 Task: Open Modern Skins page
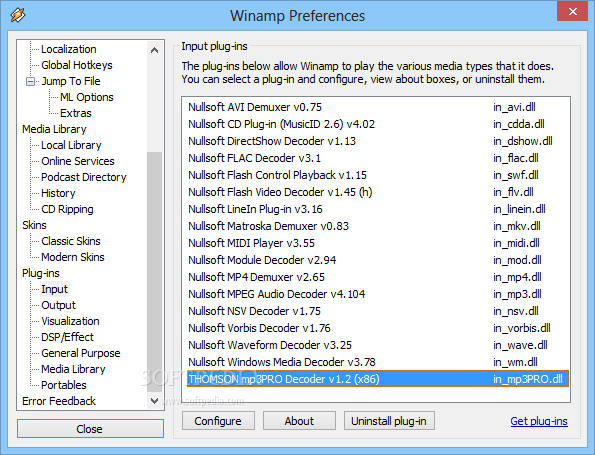(72, 257)
